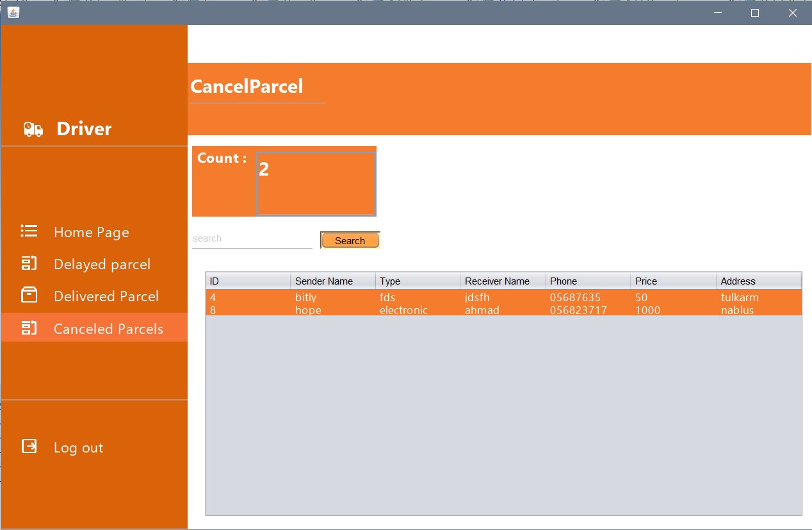
Task: Click type cell 'fds'
Action: click(x=418, y=297)
